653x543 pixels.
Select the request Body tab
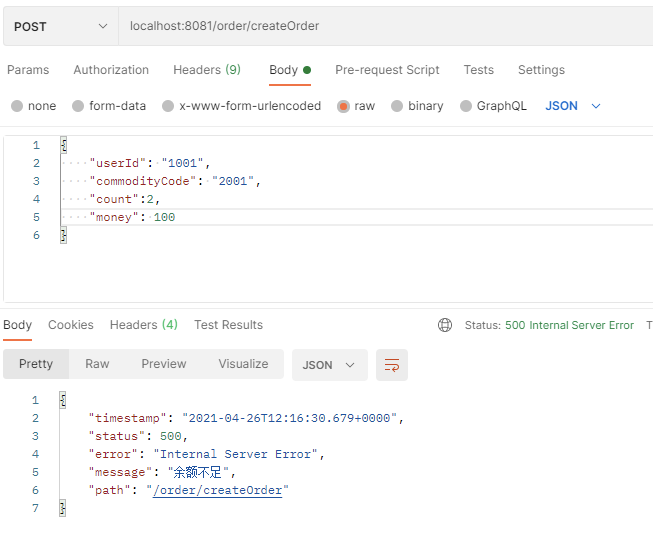point(290,70)
